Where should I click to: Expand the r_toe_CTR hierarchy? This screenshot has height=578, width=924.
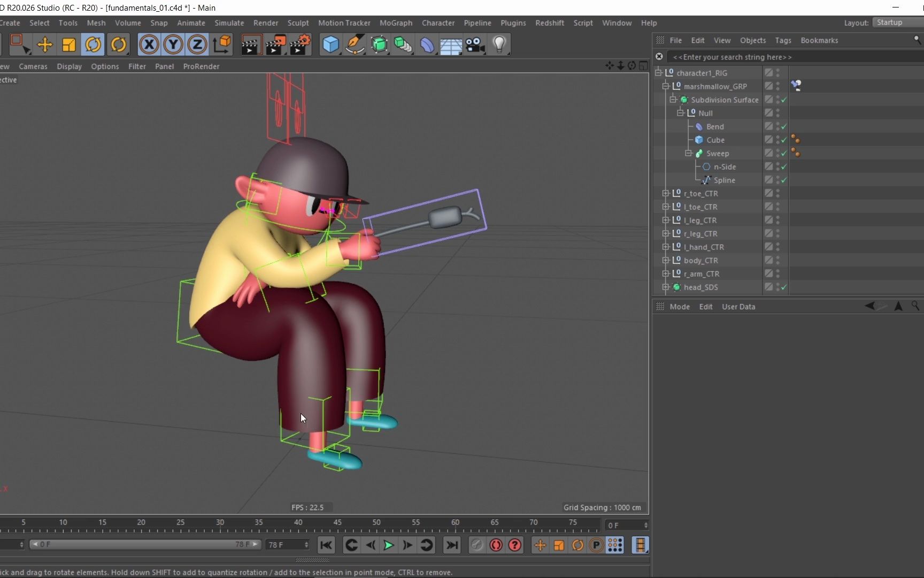pyautogui.click(x=665, y=193)
